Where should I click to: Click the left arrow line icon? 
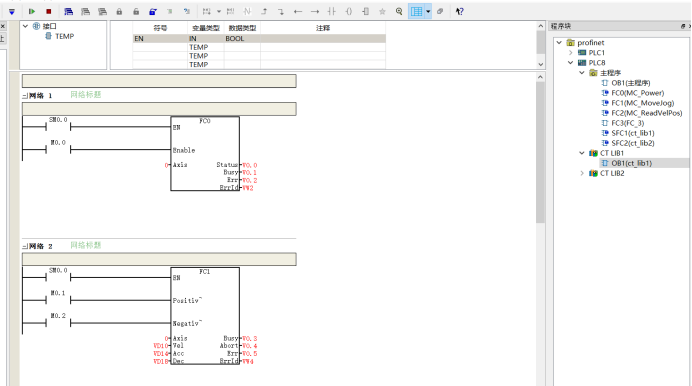[298, 11]
